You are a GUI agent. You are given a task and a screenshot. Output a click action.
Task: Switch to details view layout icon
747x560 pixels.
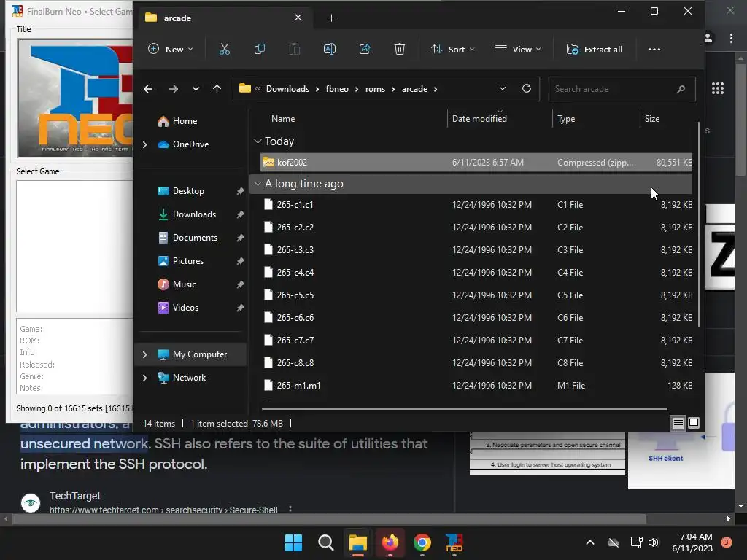(678, 423)
